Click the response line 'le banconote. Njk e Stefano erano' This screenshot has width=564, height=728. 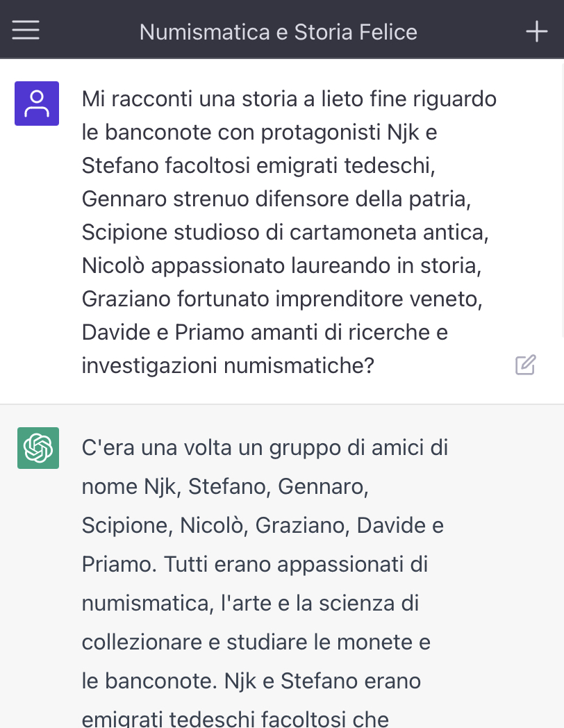[251, 681]
